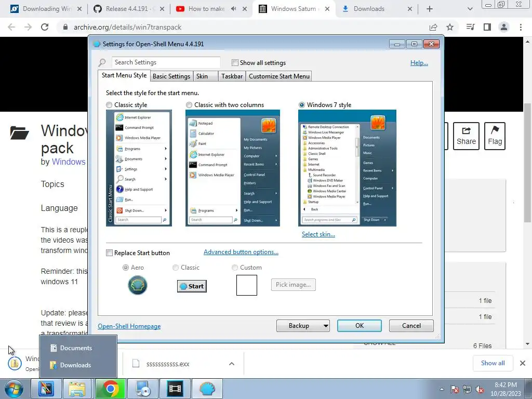Open Advanced button options link

(x=241, y=252)
